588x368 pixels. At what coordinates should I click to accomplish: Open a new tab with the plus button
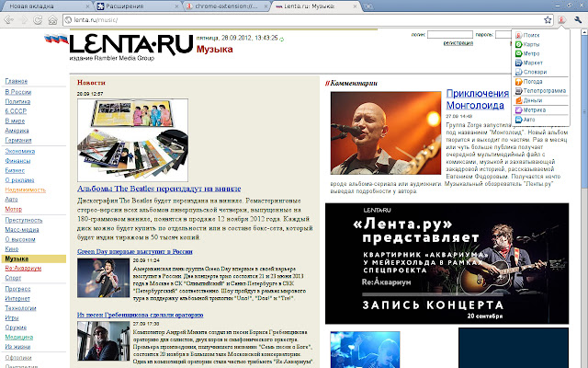pyautogui.click(x=368, y=6)
